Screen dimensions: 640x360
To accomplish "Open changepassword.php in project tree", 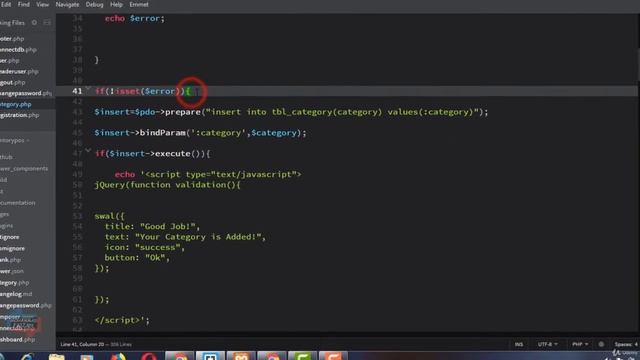I will point(26,305).
